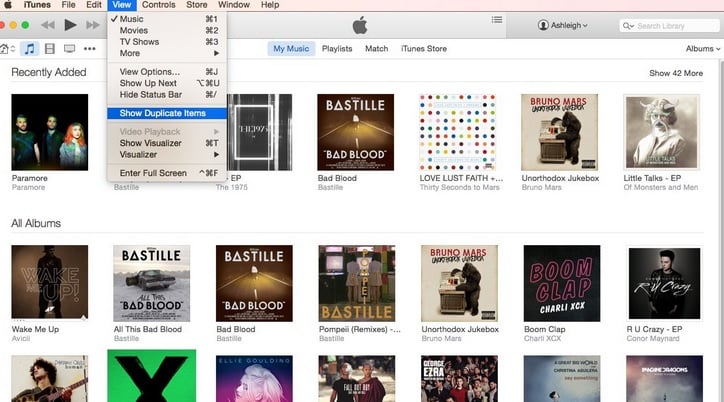Click the Charli XCX artist name
Screen dimensions: 724x402
click(x=543, y=339)
